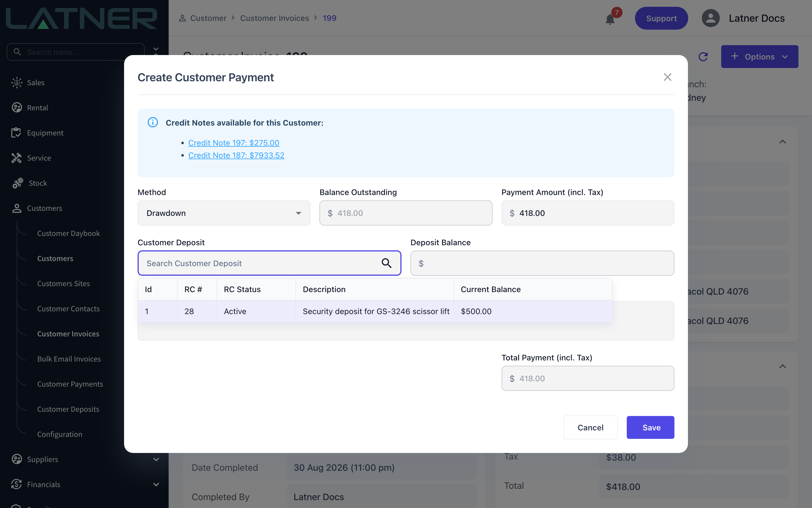Open Bulk Email Invoices
The width and height of the screenshot is (812, 508).
(69, 359)
